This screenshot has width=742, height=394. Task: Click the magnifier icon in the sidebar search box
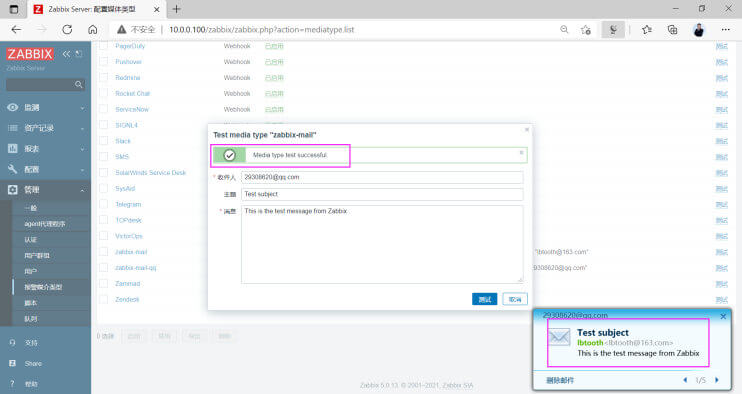click(79, 85)
